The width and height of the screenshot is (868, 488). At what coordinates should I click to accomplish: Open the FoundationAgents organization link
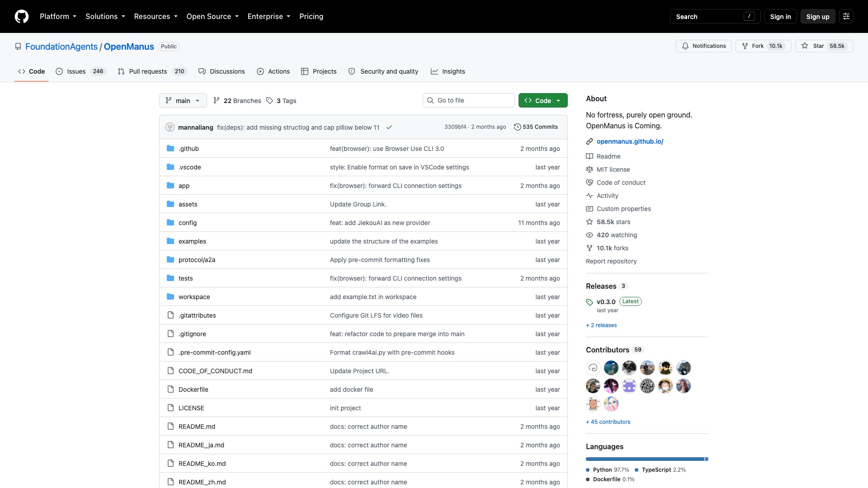click(x=61, y=47)
